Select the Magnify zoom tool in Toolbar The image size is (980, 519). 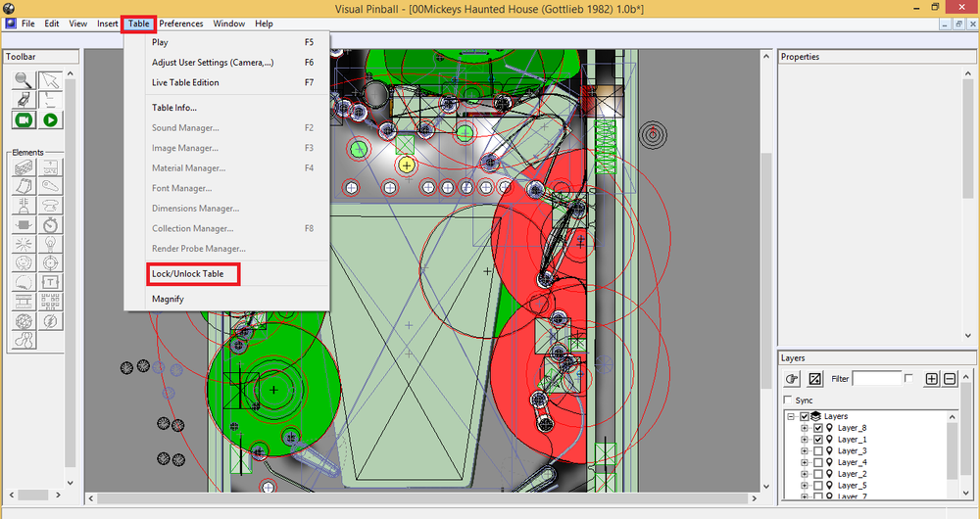24,80
